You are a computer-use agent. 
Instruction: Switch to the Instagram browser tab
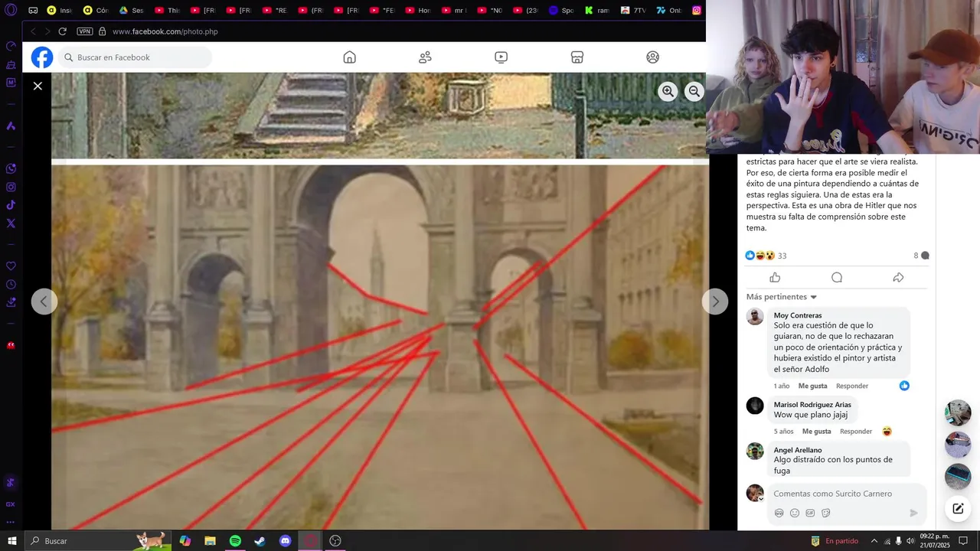point(697,11)
